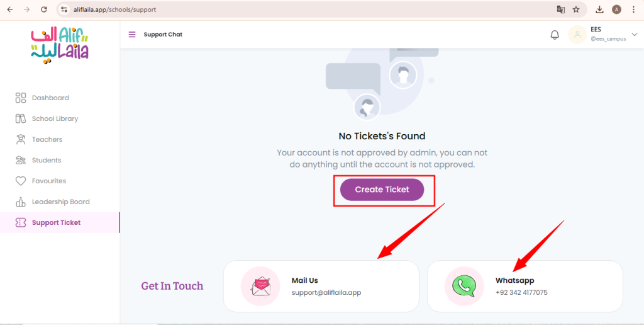Screen dimensions: 644x325
Task: Click the hamburger menu icon beside Support Chat
Action: click(132, 35)
